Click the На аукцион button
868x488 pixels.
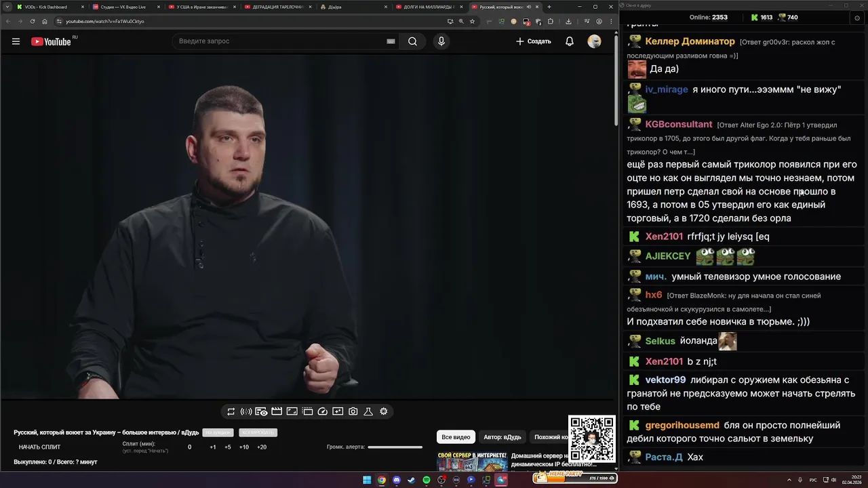point(218,432)
